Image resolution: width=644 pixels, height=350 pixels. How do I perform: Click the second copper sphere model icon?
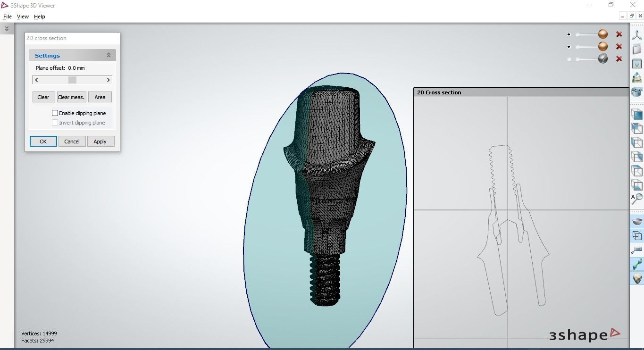(x=603, y=46)
